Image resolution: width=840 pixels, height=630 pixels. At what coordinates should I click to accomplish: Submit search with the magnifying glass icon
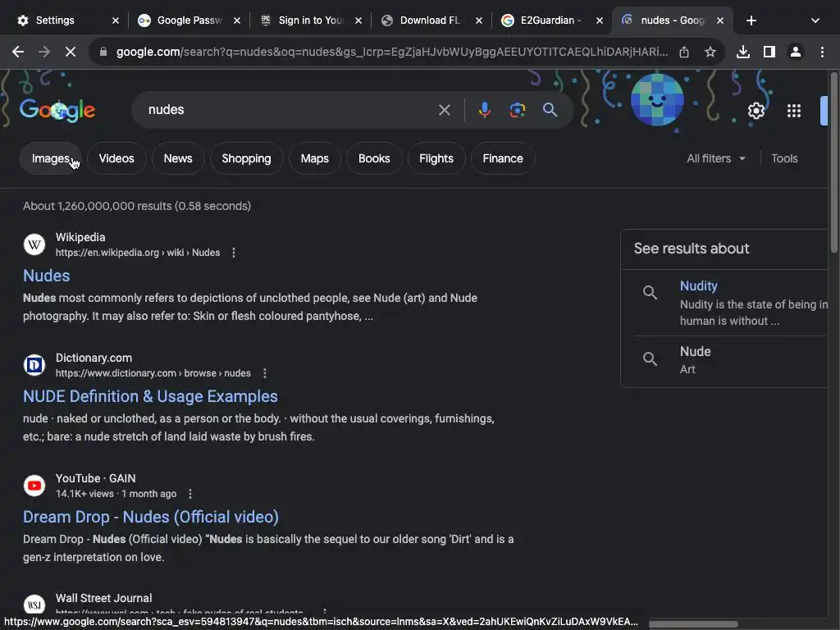(x=550, y=110)
